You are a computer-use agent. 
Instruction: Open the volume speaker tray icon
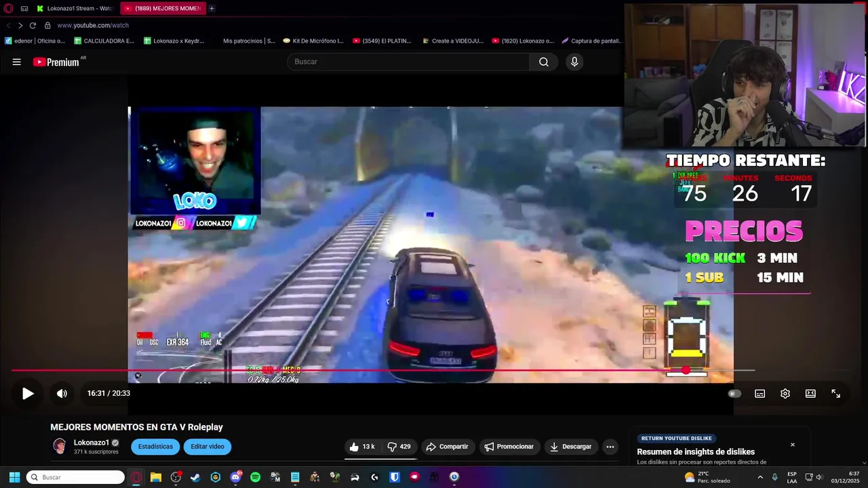pyautogui.click(x=819, y=477)
